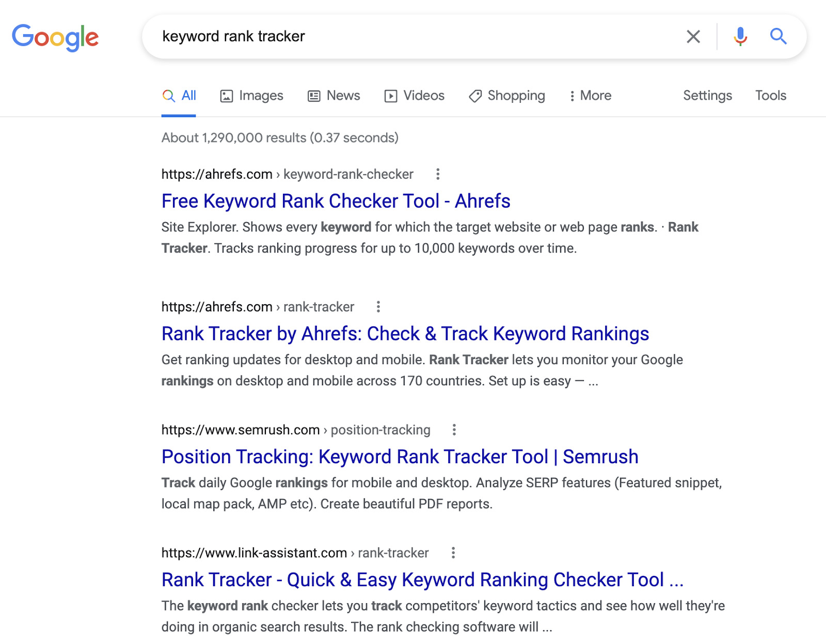Go to the Shopping tab

pos(507,96)
